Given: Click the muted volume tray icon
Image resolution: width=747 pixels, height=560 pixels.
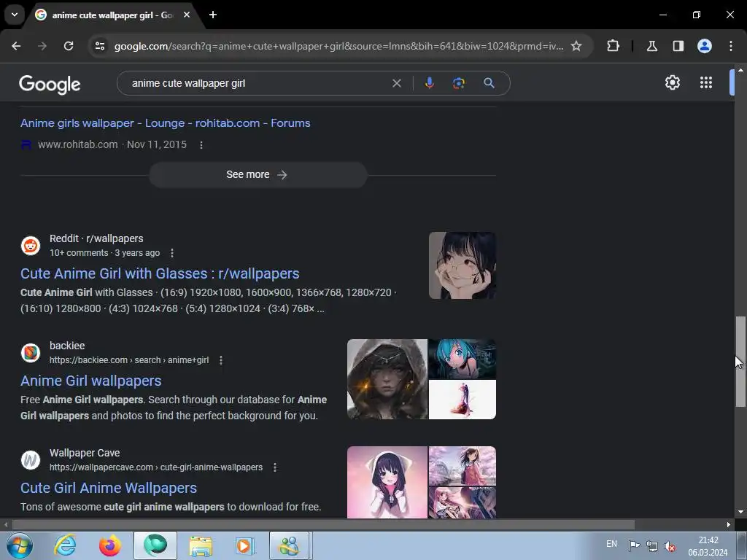Looking at the screenshot, I should [x=670, y=546].
